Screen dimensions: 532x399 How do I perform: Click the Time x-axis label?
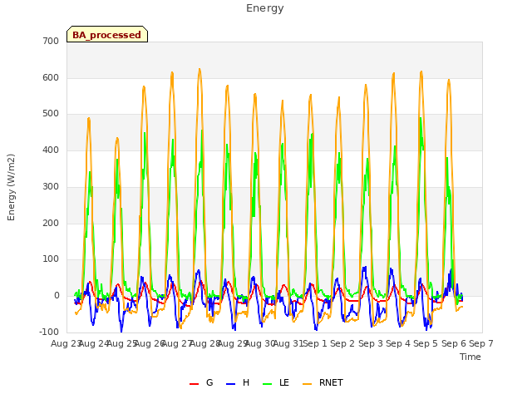470,357
